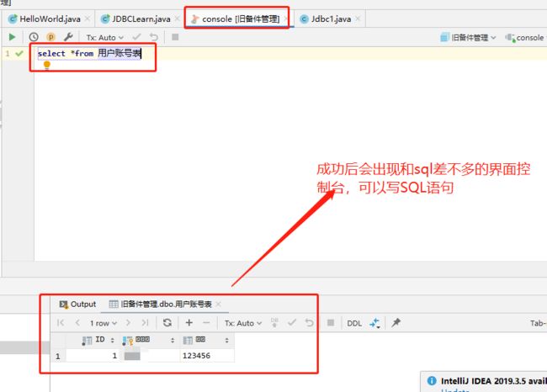Select row number 1 in result grid
The height and width of the screenshot is (392, 547).
pyautogui.click(x=58, y=356)
